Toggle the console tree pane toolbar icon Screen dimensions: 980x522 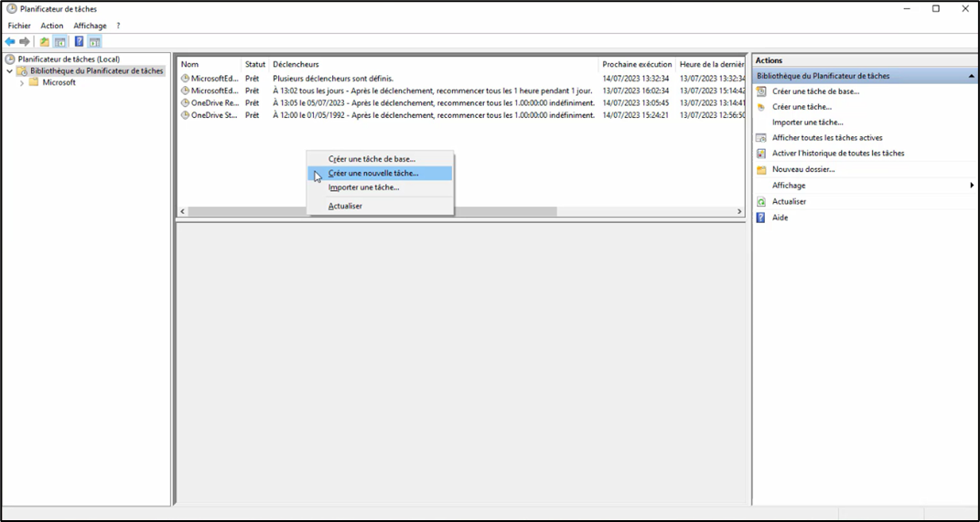pyautogui.click(x=60, y=42)
